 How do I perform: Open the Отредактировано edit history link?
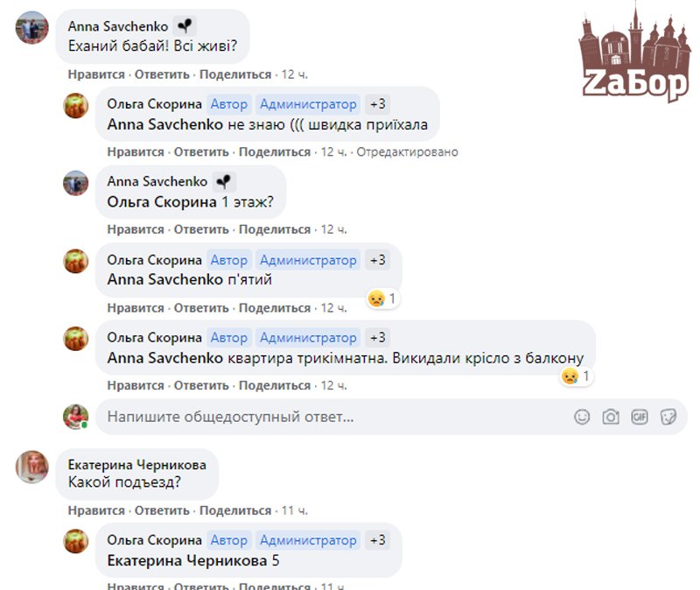(x=407, y=151)
